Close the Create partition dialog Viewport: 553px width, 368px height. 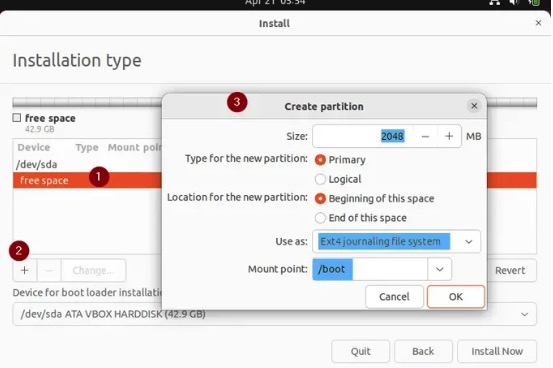[474, 106]
